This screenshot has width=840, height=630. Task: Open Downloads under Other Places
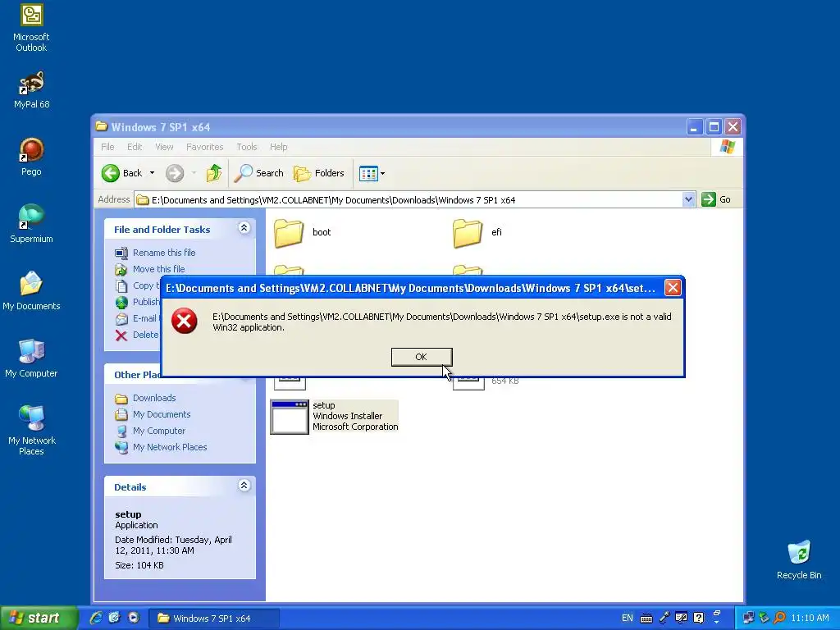click(x=154, y=398)
